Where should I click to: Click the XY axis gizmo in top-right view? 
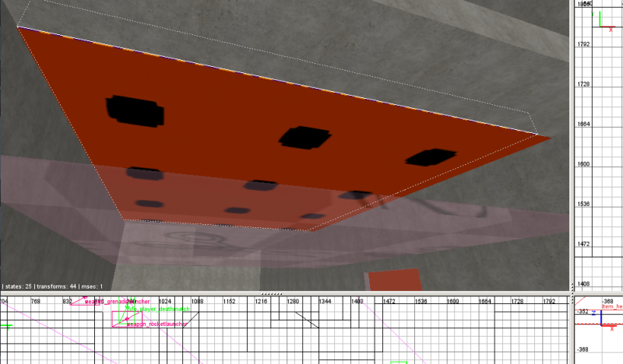tap(604, 21)
